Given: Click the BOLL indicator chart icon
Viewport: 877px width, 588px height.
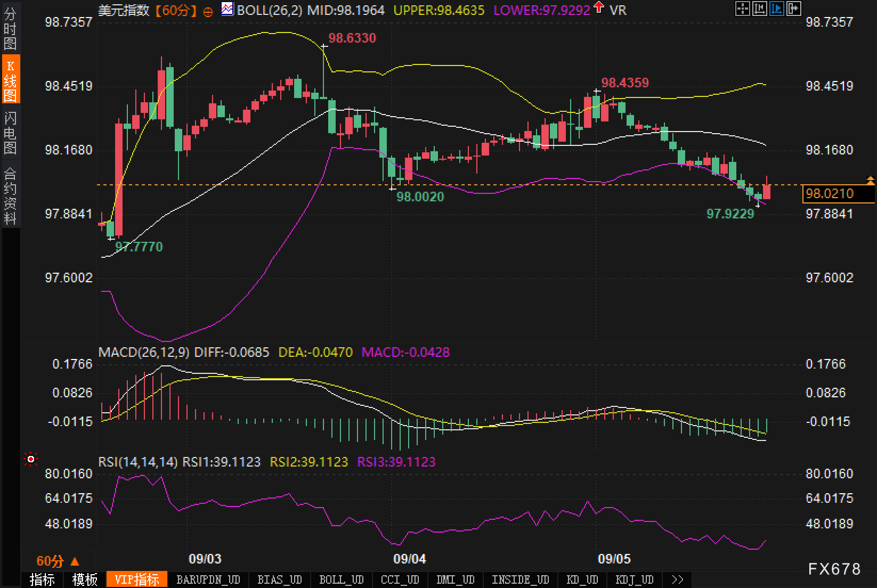Looking at the screenshot, I should [228, 9].
